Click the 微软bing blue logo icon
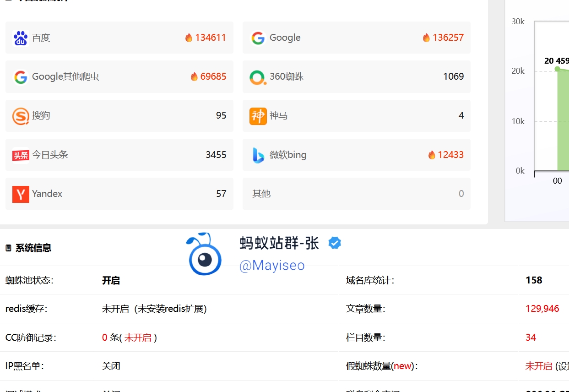Viewport: 569px width, 392px height. tap(258, 155)
